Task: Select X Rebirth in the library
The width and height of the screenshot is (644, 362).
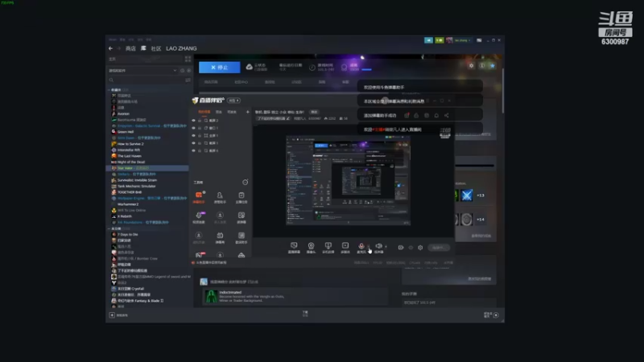Action: tap(125, 216)
